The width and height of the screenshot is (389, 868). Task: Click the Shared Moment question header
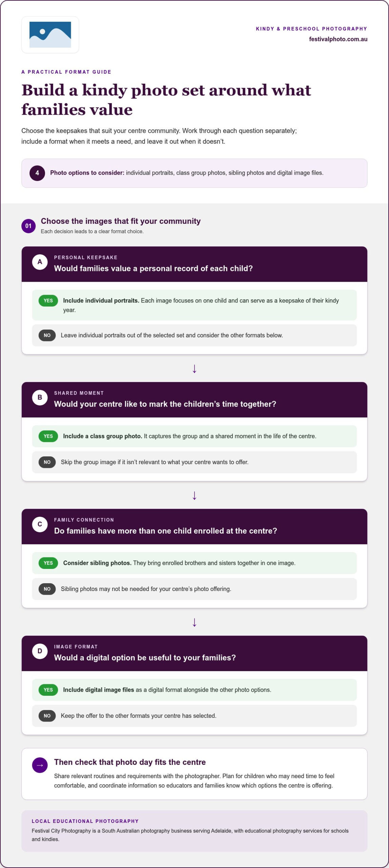194,400
